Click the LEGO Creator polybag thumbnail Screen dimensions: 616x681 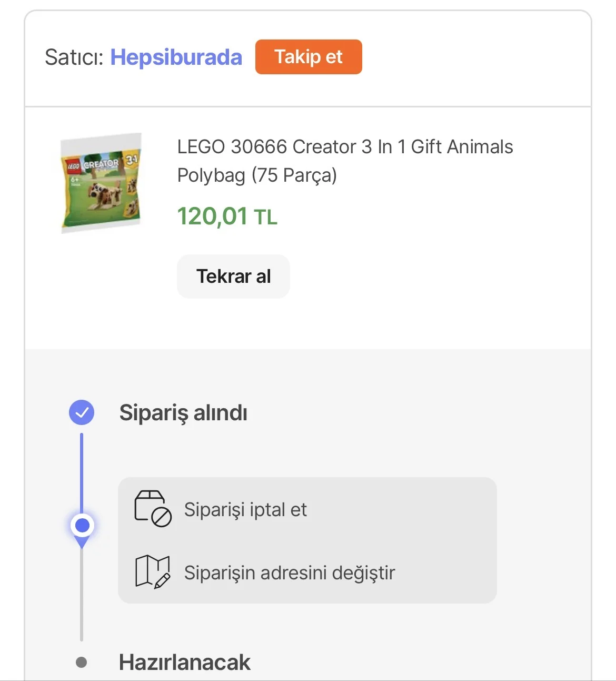click(101, 182)
